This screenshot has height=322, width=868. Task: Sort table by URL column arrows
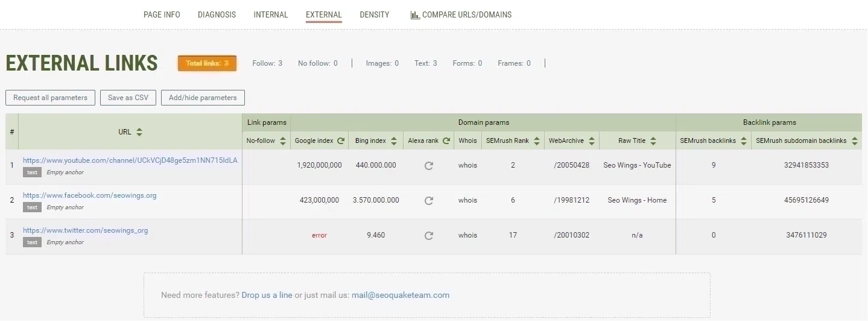[x=139, y=132]
